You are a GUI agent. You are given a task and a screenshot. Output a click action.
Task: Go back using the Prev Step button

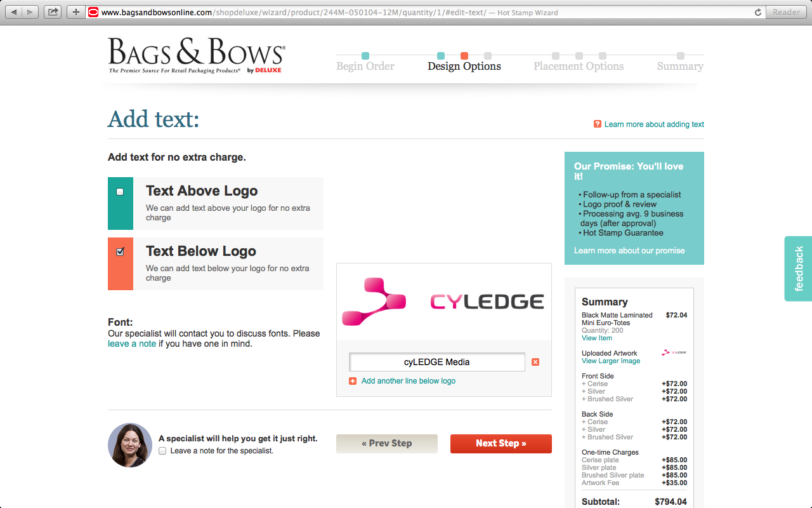tap(386, 443)
